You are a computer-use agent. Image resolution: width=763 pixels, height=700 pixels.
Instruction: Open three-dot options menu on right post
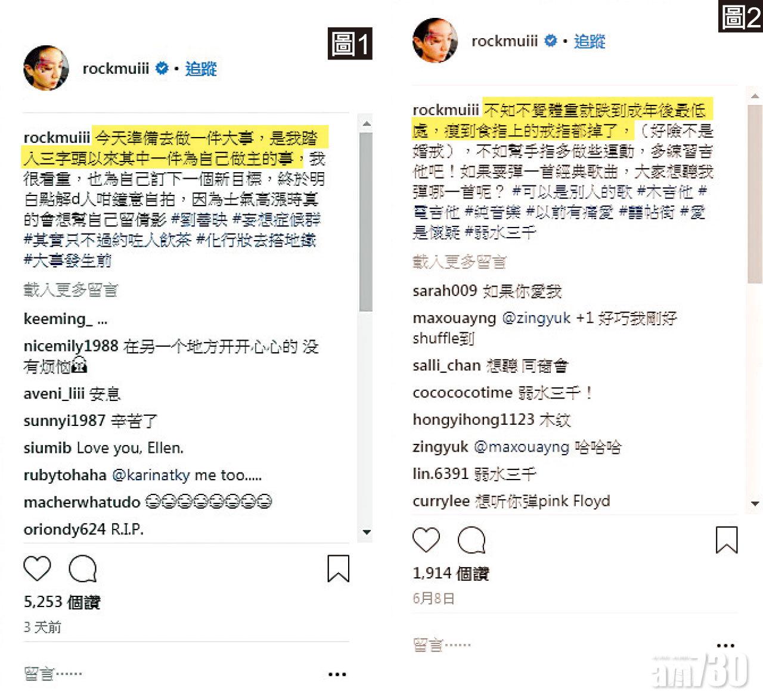(725, 646)
